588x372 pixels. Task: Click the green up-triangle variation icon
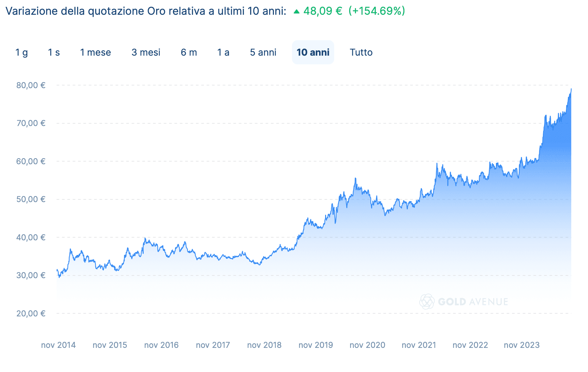coord(296,11)
